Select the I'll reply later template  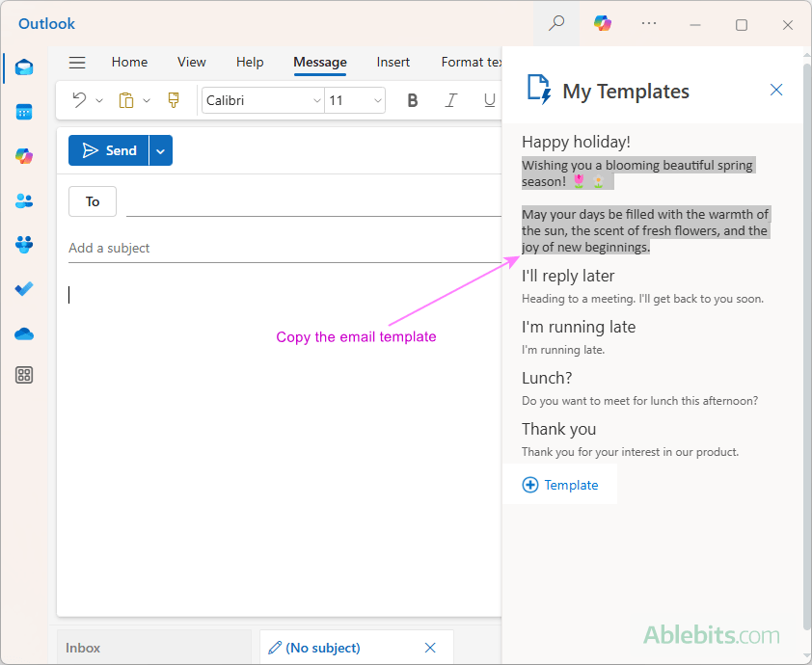point(568,276)
